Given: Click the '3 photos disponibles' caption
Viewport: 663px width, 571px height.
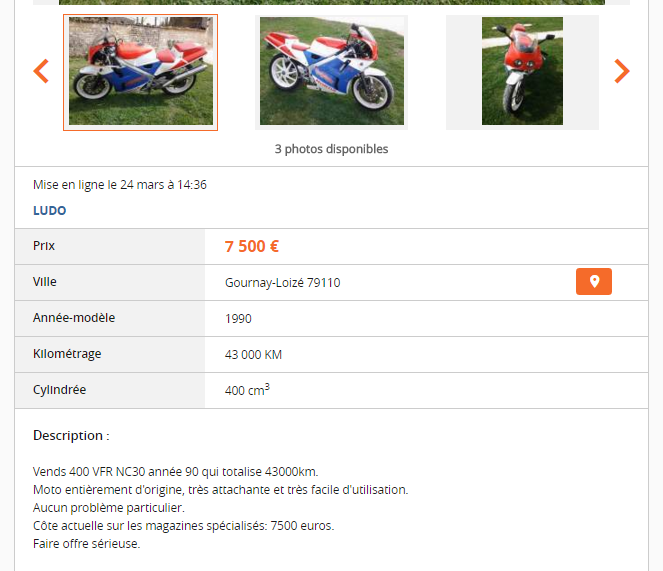Looking at the screenshot, I should click(332, 149).
